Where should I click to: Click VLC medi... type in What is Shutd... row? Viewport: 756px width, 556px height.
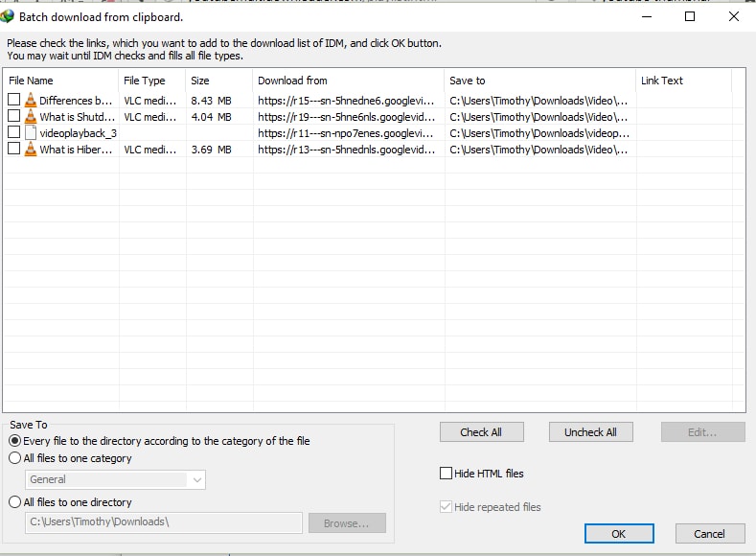click(x=149, y=117)
